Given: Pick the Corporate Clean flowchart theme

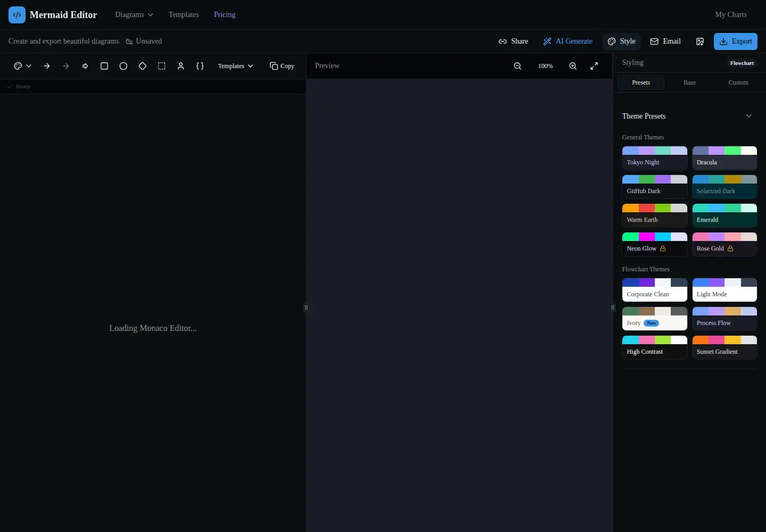Looking at the screenshot, I should click(x=655, y=290).
